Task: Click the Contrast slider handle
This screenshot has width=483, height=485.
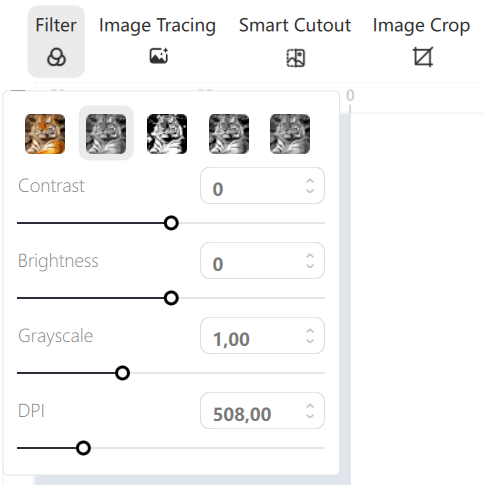Action: [171, 223]
